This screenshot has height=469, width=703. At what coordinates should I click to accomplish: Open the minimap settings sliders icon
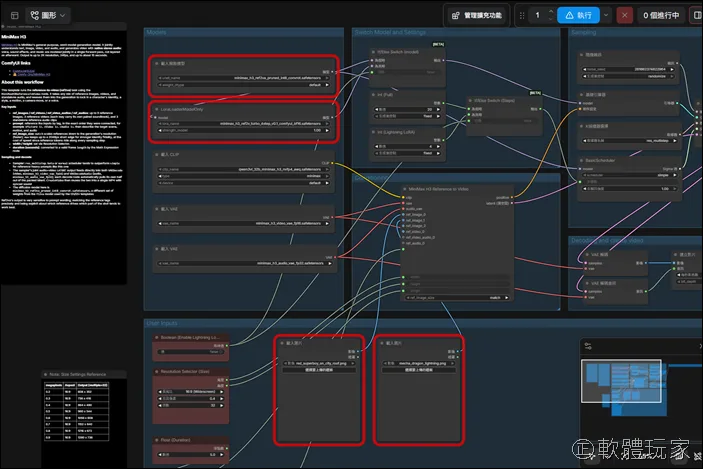click(x=588, y=346)
